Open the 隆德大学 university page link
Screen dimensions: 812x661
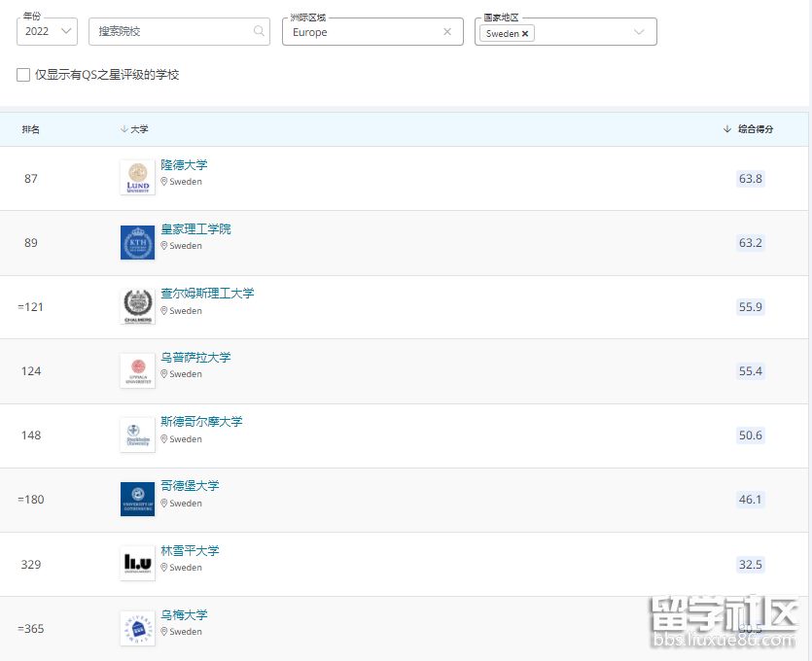[184, 164]
